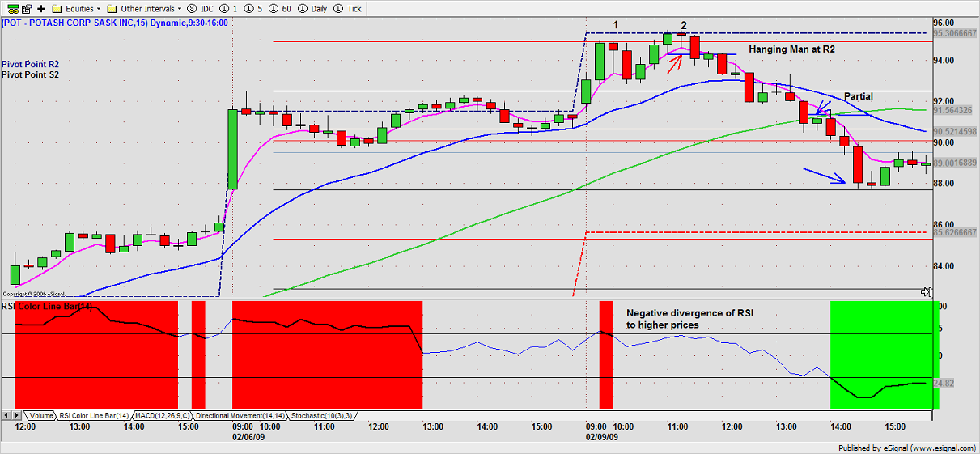This screenshot has width=980, height=454.
Task: Click the Partial annotation text
Action: pos(859,96)
